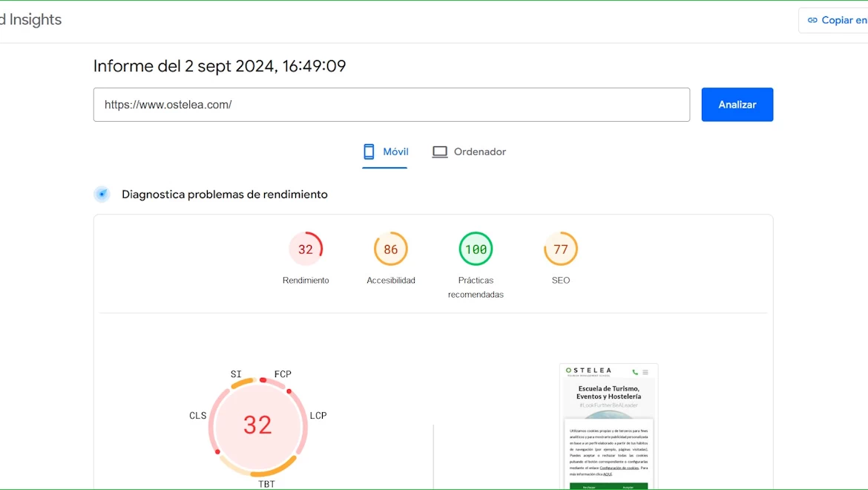Click the Diagnostica problemas de rendimiento heading
This screenshot has width=868, height=490.
click(x=225, y=195)
